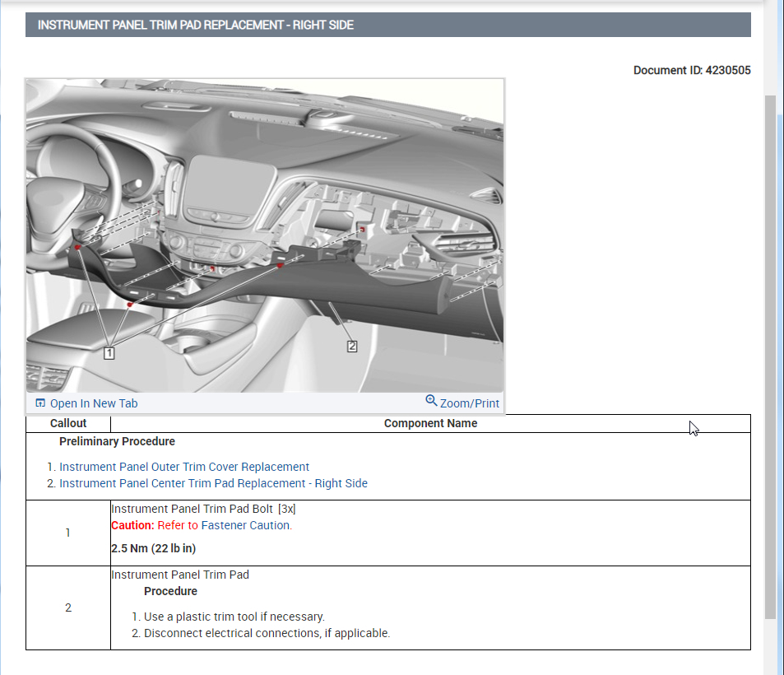This screenshot has height=675, width=784.
Task: Click the Preliminary Procedure heading
Action: 117,441
